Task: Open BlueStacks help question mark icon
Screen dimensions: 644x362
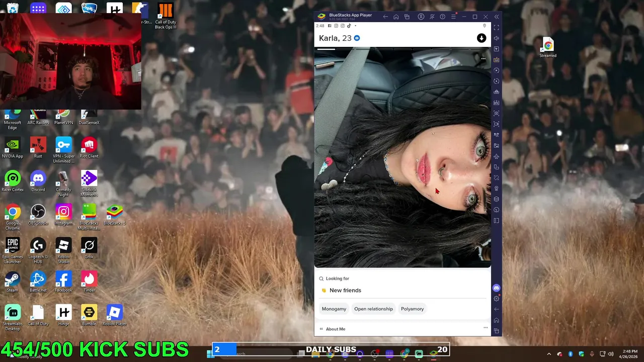Action: (x=442, y=17)
